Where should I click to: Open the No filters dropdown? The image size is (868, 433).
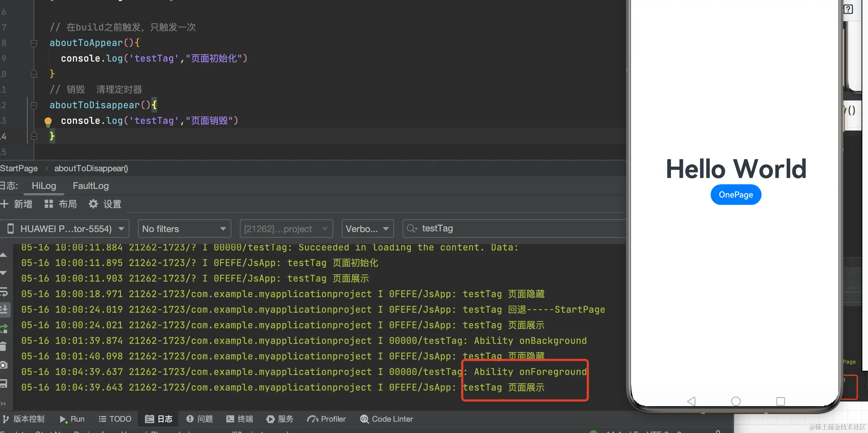[x=184, y=229]
